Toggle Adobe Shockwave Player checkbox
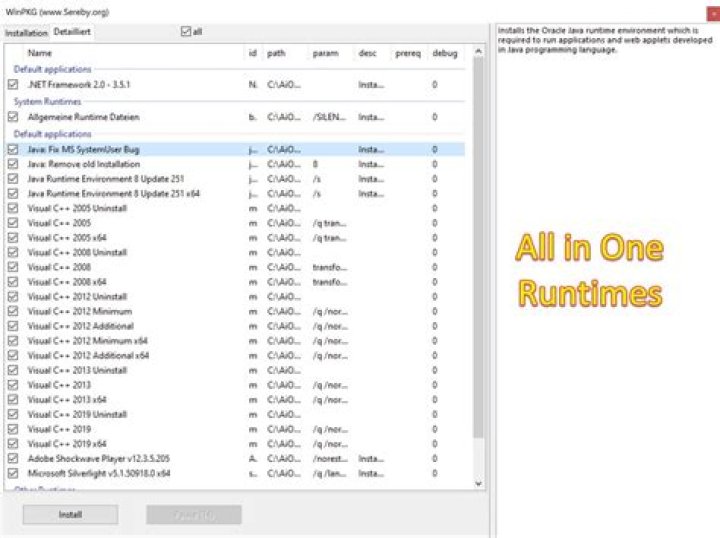The width and height of the screenshot is (720, 538). 13,458
